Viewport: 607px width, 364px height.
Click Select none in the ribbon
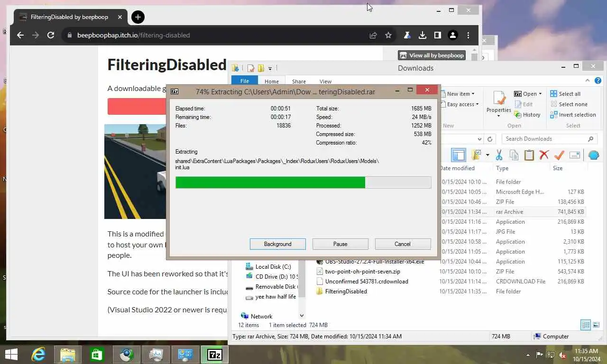tap(569, 104)
